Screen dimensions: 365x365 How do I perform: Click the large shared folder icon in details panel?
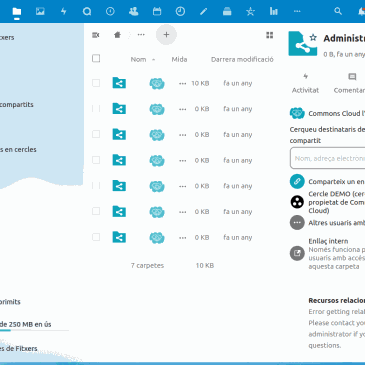point(303,44)
